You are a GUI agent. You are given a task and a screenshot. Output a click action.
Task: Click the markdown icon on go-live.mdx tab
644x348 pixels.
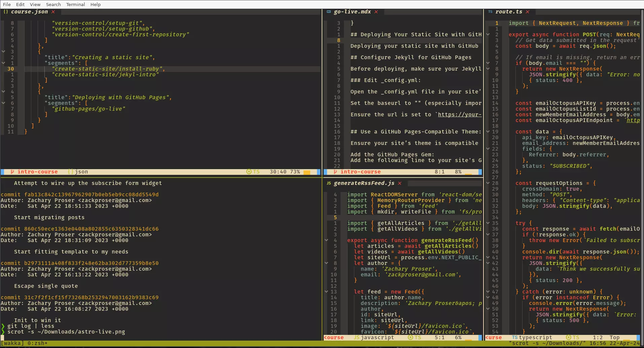point(329,12)
